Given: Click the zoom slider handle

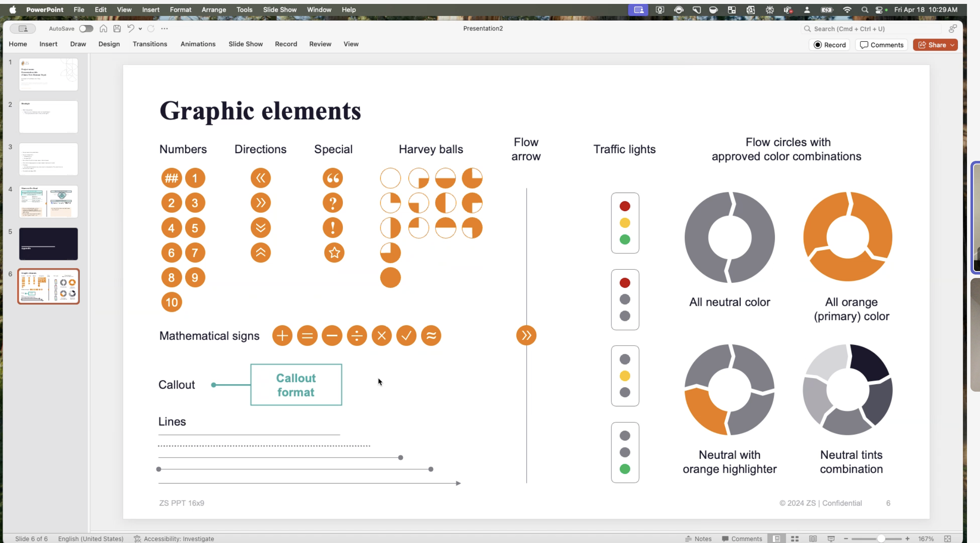Looking at the screenshot, I should point(881,539).
